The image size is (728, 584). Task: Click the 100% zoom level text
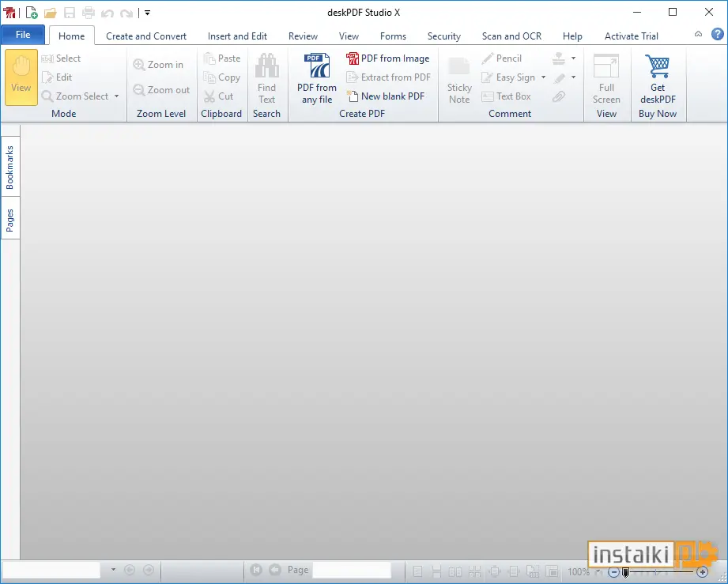(x=578, y=572)
